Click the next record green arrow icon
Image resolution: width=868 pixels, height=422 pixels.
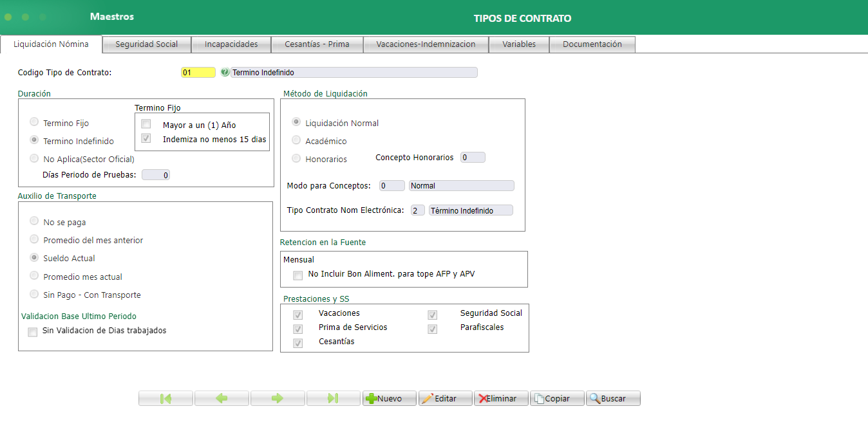tap(277, 398)
